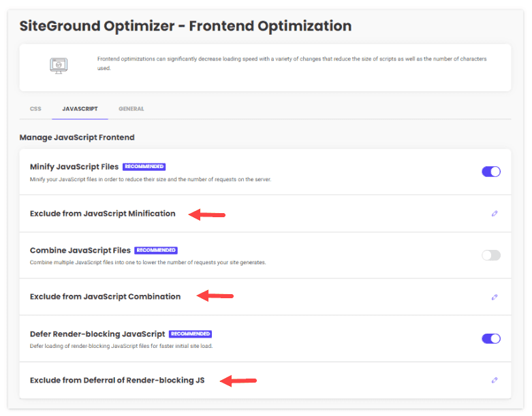Turn off Defer Render-blocking JavaScript toggle
This screenshot has width=532, height=416.
pyautogui.click(x=491, y=338)
